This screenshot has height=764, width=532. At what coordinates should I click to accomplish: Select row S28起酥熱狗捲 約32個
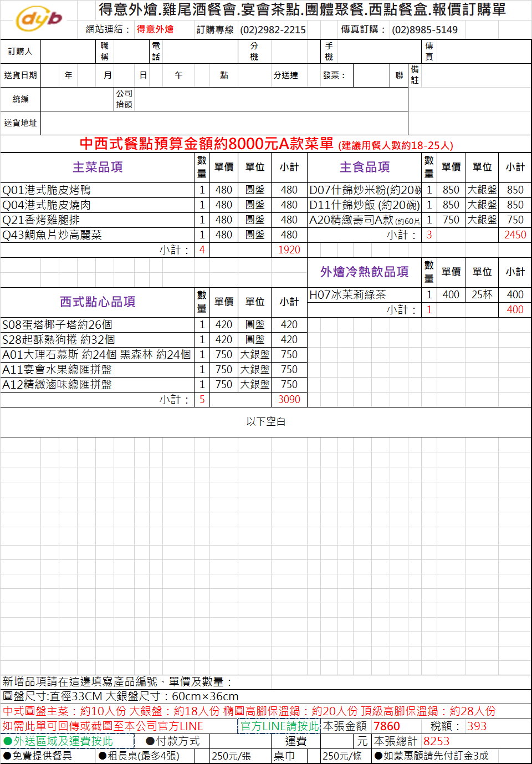(x=153, y=340)
